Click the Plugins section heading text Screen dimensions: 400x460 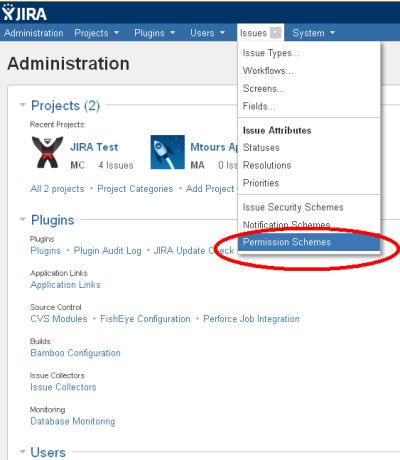53,220
